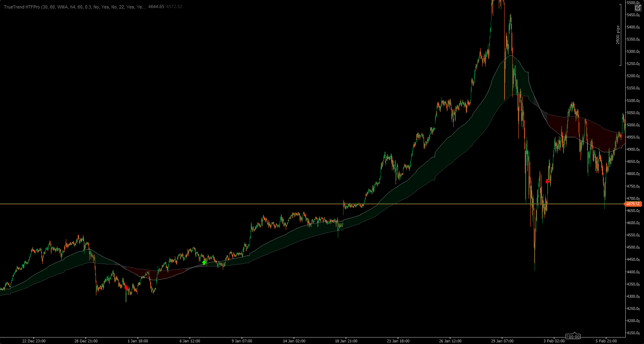Screen dimensions: 644x344
Task: Click the 4150.0 price axis label
Action: click(x=633, y=333)
